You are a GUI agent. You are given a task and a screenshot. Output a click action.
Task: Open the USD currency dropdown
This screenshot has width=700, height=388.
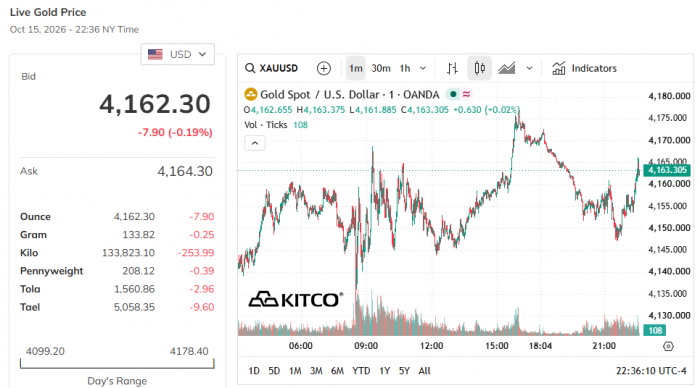[178, 54]
